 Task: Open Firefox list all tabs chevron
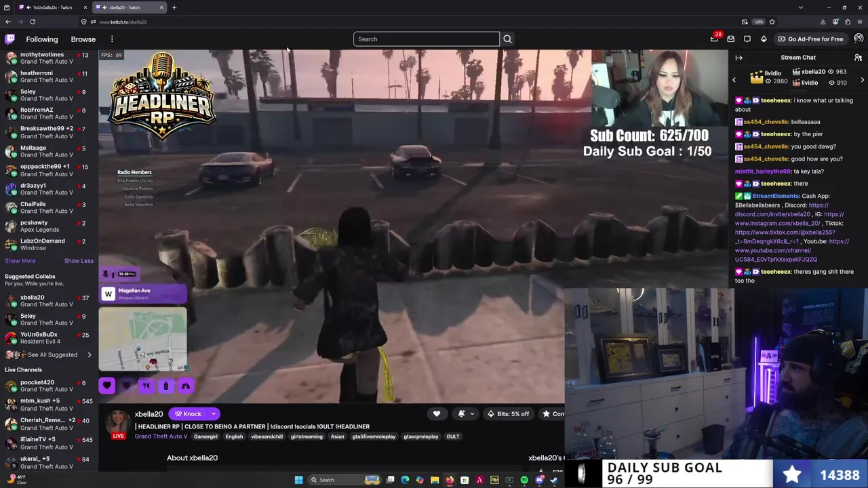(x=800, y=7)
